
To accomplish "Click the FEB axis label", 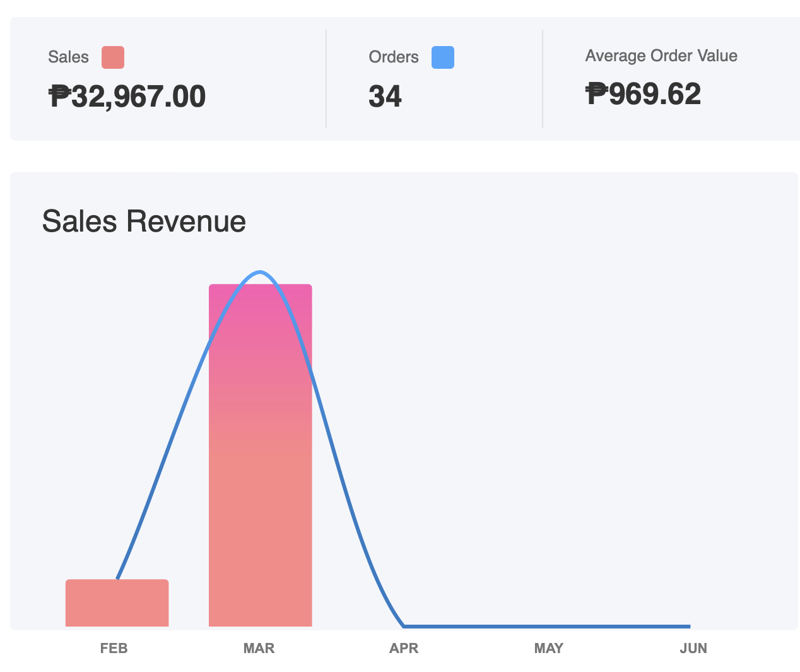I will 114,649.
